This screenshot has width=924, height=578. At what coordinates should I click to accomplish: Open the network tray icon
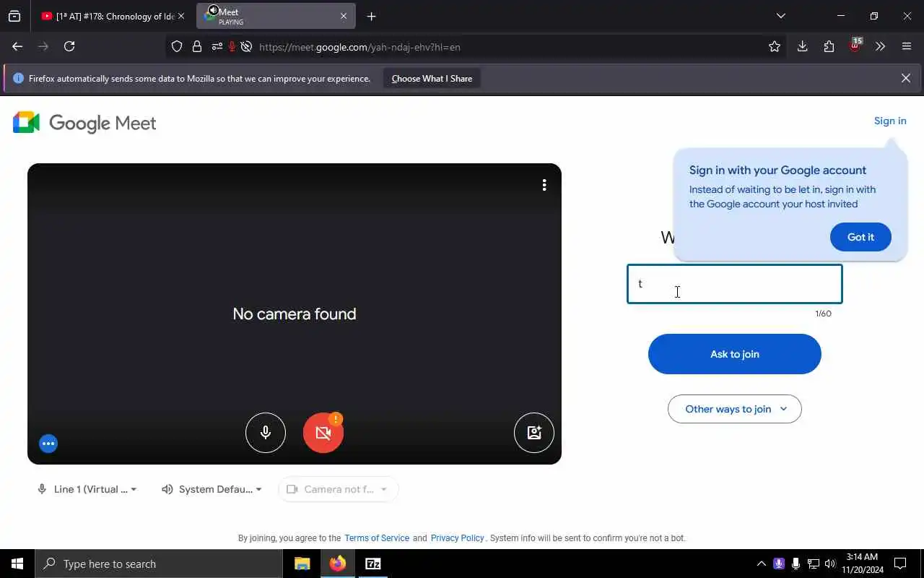point(814,564)
